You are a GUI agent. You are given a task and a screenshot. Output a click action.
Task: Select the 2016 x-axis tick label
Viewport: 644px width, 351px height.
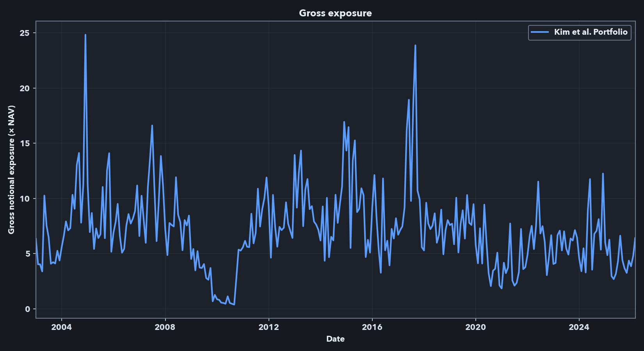coord(372,327)
